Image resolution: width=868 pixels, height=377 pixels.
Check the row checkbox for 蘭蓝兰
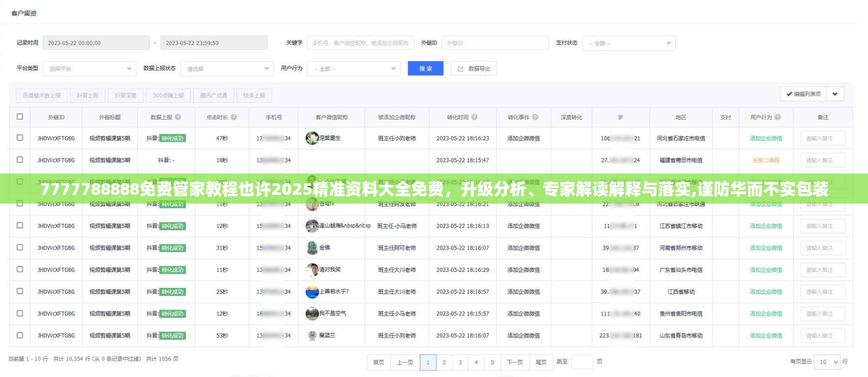20,335
